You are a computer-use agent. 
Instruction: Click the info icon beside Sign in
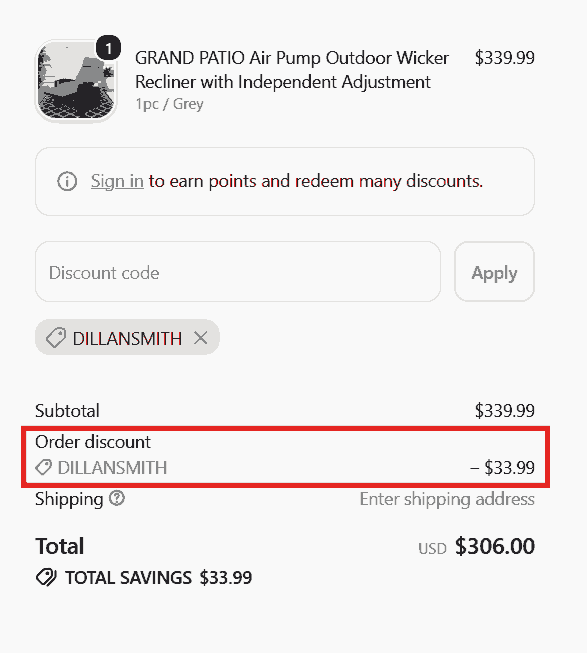(x=67, y=182)
